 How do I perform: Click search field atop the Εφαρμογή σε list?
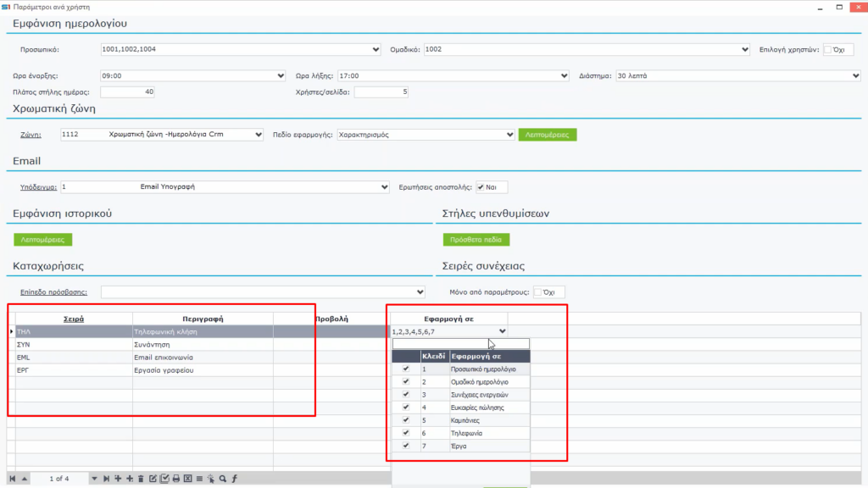click(460, 344)
